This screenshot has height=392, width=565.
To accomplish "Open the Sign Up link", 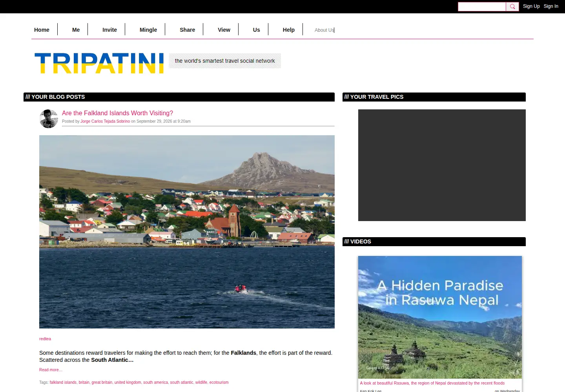I will 531,6.
